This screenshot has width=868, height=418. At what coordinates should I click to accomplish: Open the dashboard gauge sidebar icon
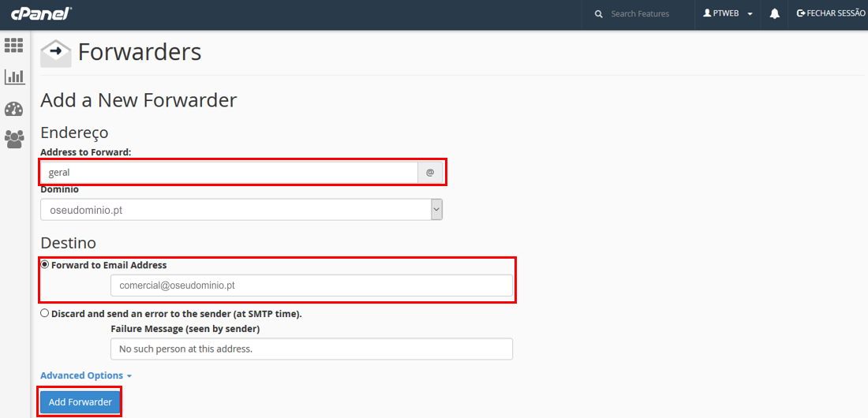coord(14,109)
